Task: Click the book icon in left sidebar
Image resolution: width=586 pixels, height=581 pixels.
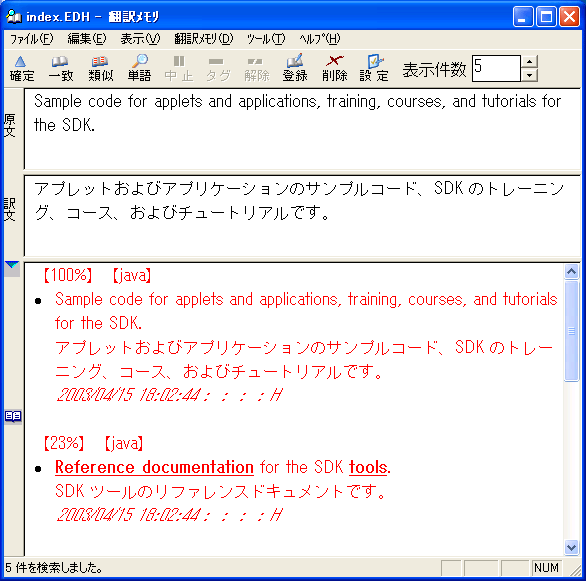Action: (13, 416)
